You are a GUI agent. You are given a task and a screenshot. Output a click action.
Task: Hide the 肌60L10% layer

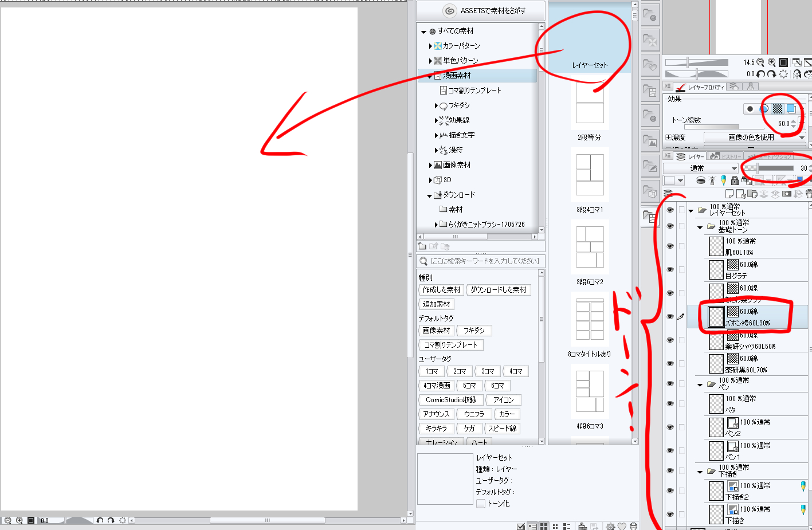[x=670, y=246]
